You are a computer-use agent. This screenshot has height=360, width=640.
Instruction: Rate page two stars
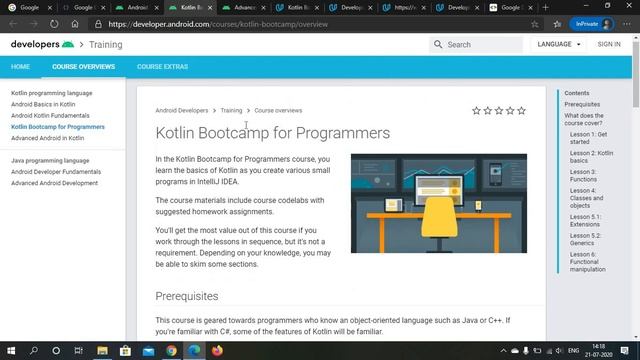(x=488, y=111)
